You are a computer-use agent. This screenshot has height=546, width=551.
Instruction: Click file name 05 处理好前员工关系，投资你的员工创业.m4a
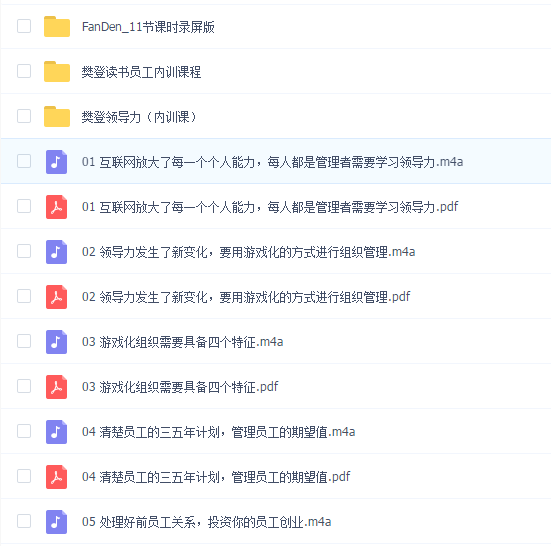tap(206, 522)
